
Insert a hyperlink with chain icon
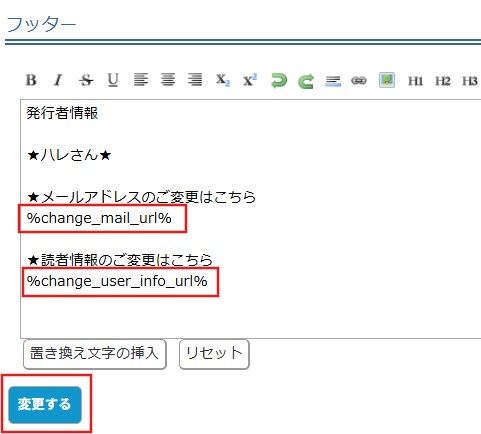tap(359, 80)
